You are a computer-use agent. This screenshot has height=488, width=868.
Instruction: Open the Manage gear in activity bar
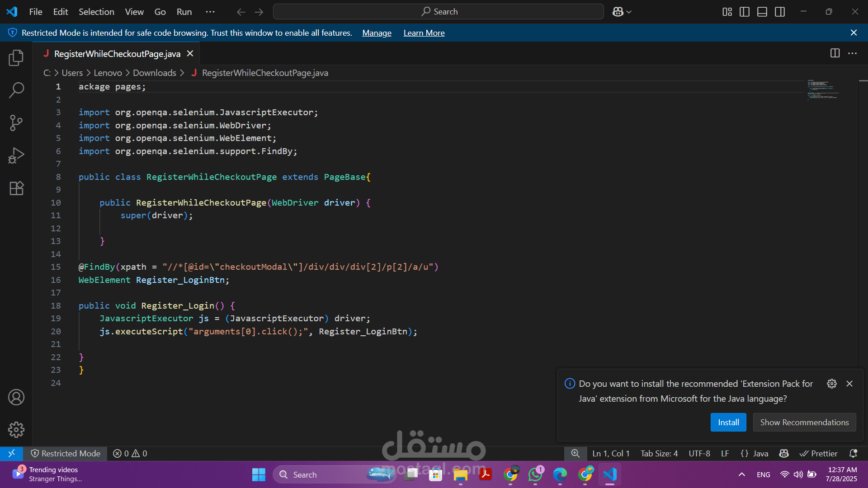(16, 430)
